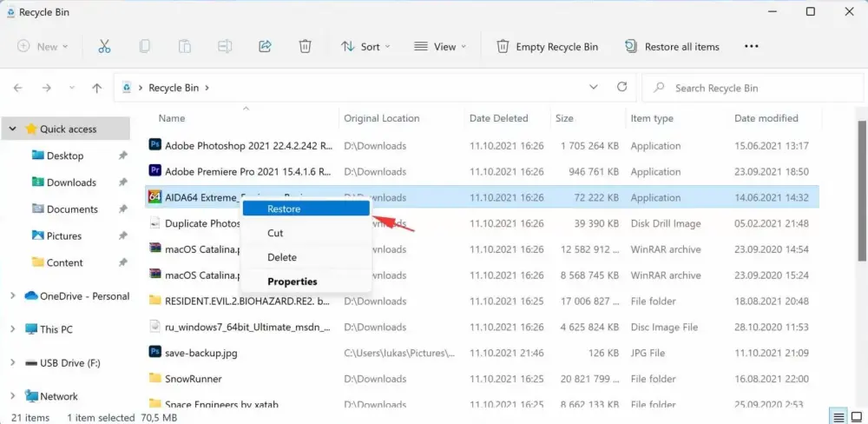Click Empty Recycle Bin button

click(x=547, y=47)
